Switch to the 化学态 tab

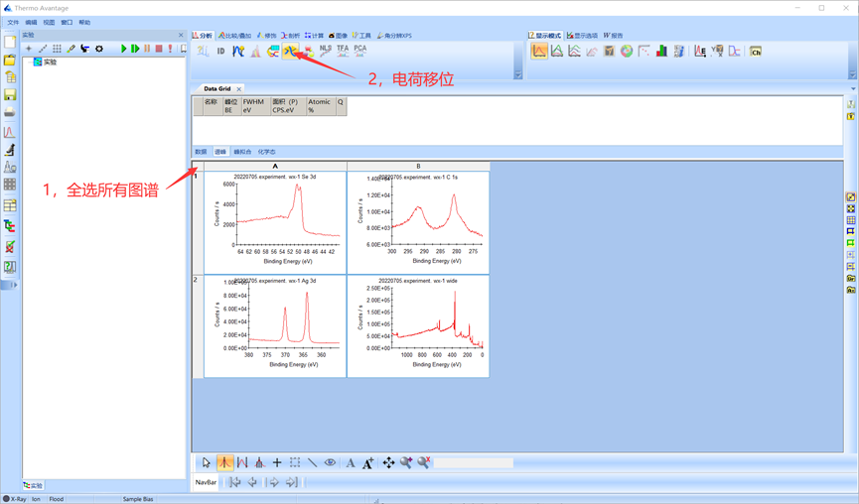(267, 152)
